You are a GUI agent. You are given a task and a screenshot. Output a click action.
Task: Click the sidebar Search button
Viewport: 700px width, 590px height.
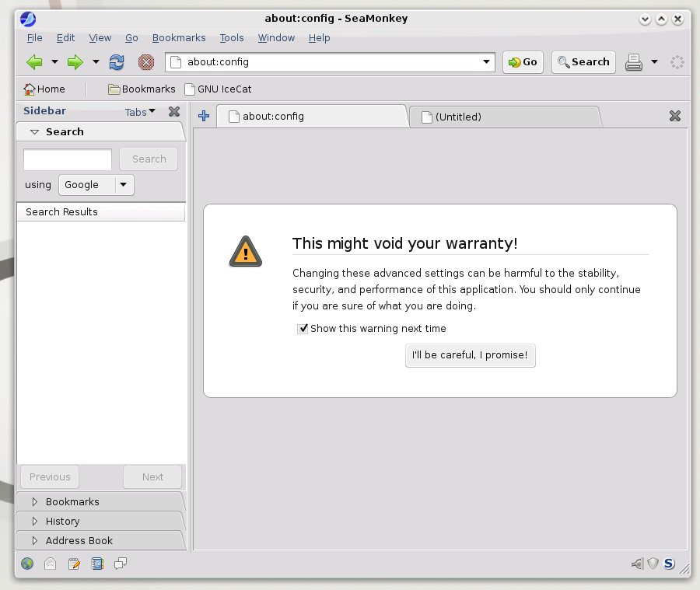point(149,159)
